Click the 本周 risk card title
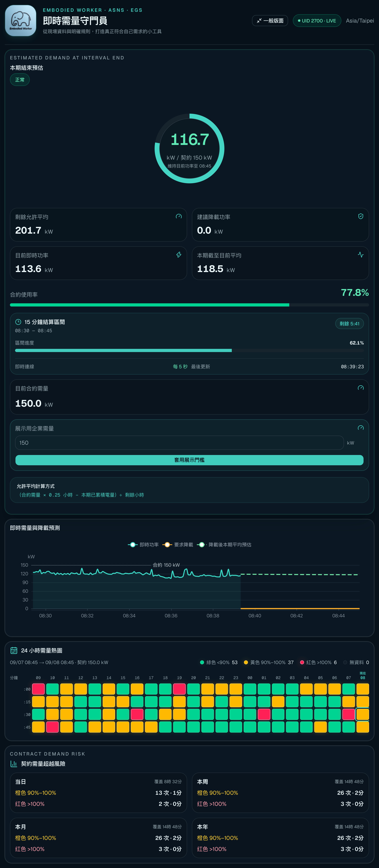 tap(202, 781)
